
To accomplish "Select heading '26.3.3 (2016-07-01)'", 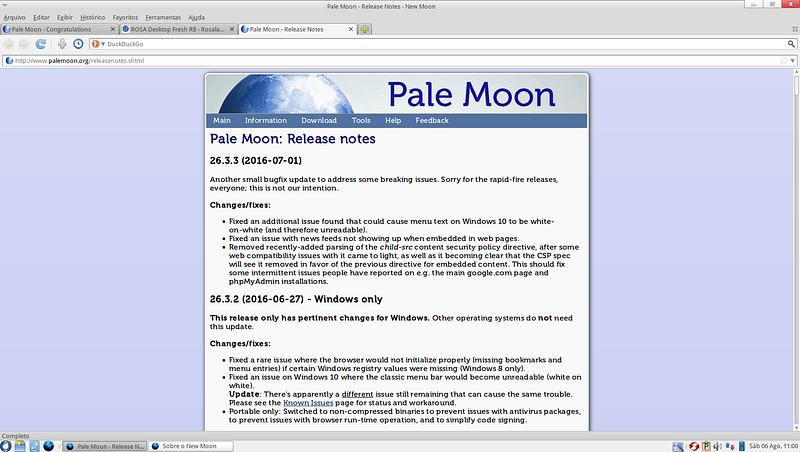I will point(256,161).
